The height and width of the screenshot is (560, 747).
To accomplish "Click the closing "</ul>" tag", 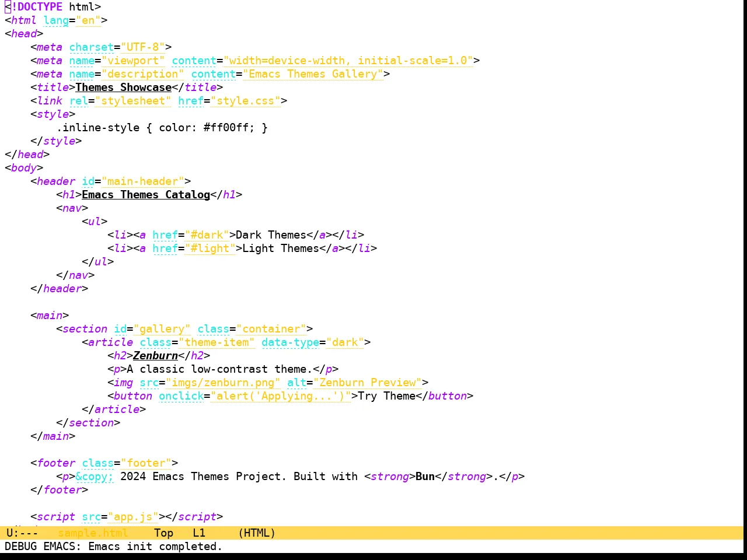I will tap(98, 262).
